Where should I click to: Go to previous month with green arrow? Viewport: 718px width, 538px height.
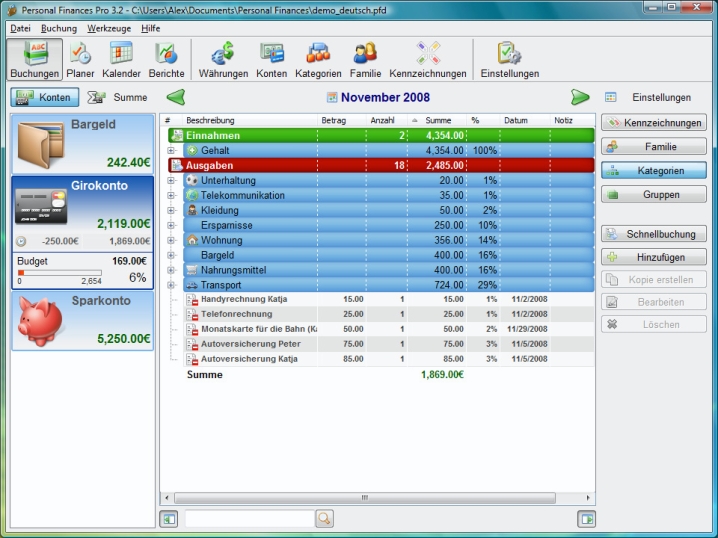point(176,97)
